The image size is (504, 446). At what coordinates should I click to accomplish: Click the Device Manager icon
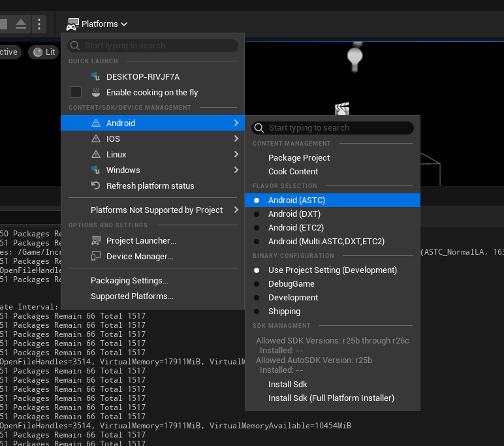click(x=96, y=256)
